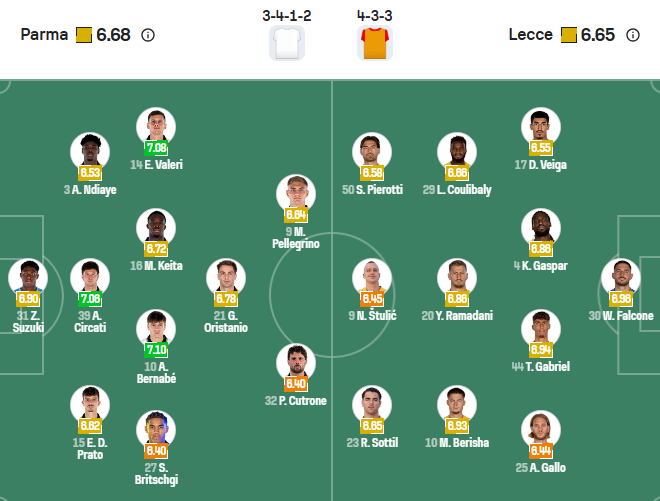Click the Parma team name
This screenshot has width=660, height=501.
pyautogui.click(x=44, y=35)
